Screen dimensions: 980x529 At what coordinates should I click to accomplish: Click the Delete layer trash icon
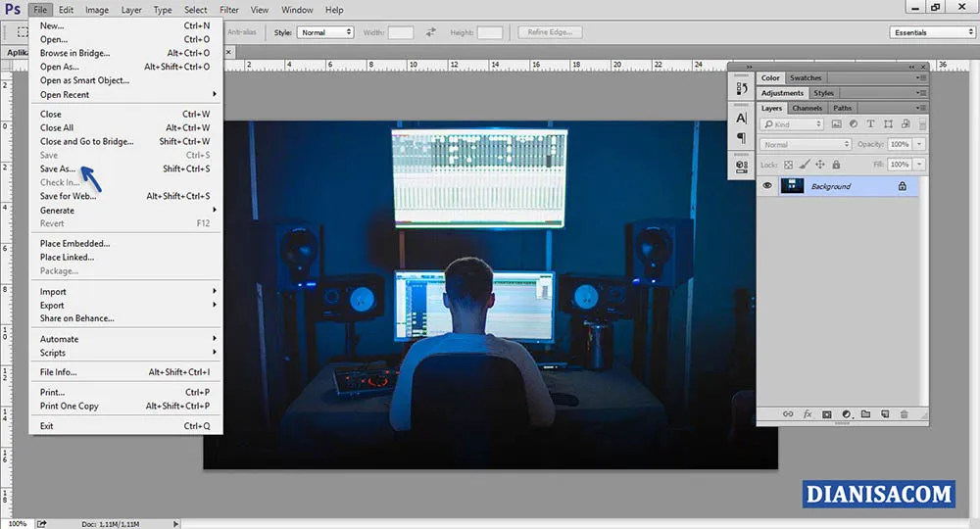pos(904,414)
